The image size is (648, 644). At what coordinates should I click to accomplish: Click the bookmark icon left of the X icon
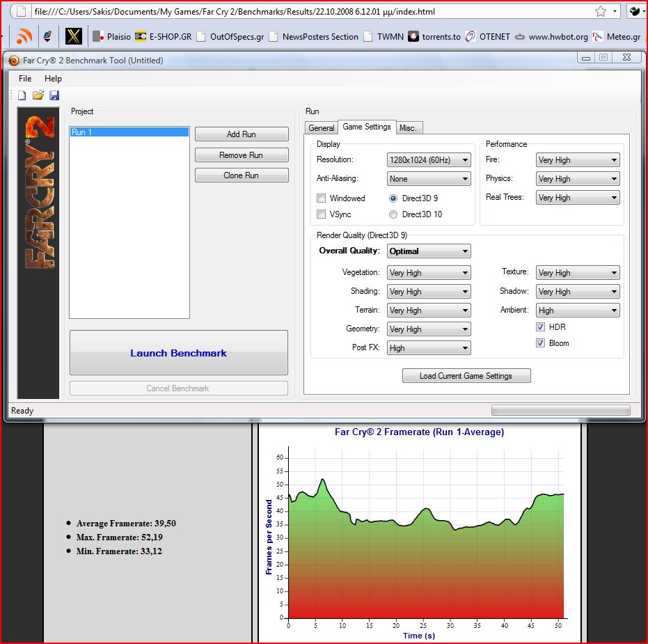(47, 36)
